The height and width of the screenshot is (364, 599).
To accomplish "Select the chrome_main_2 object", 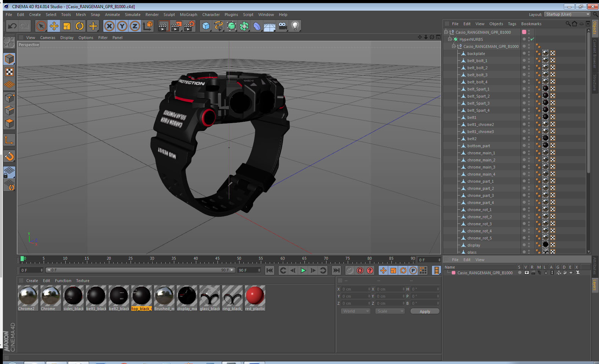I will (x=481, y=160).
